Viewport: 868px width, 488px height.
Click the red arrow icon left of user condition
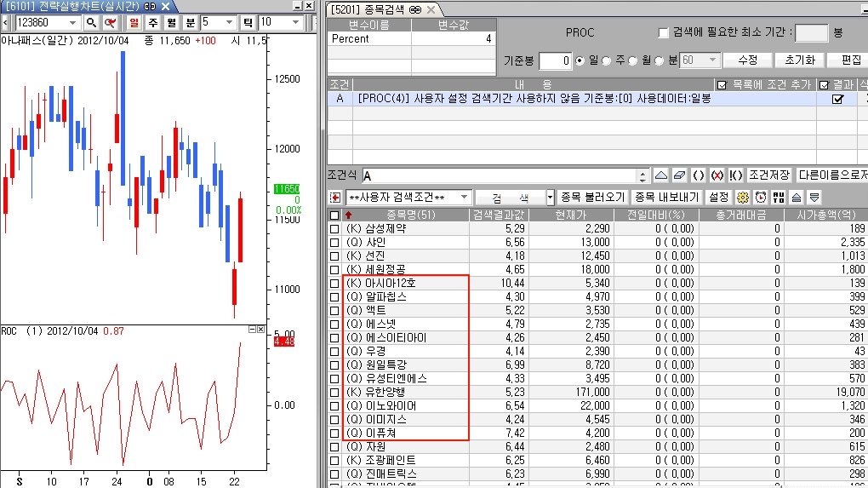[336, 197]
